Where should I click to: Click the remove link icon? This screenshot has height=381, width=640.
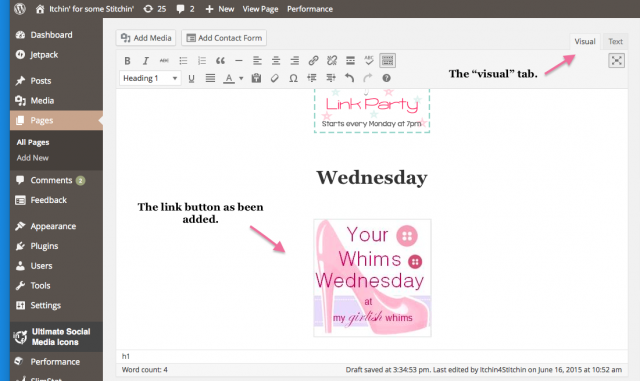tap(332, 61)
